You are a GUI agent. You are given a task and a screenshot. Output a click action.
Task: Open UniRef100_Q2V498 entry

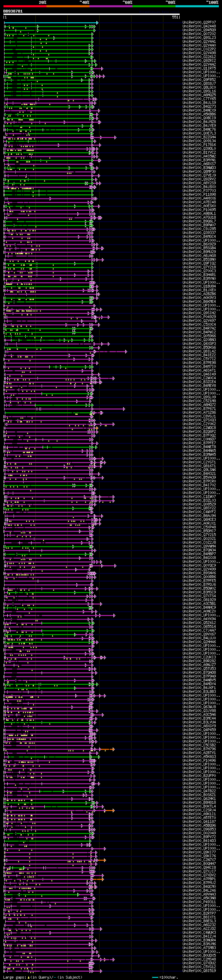click(199, 53)
